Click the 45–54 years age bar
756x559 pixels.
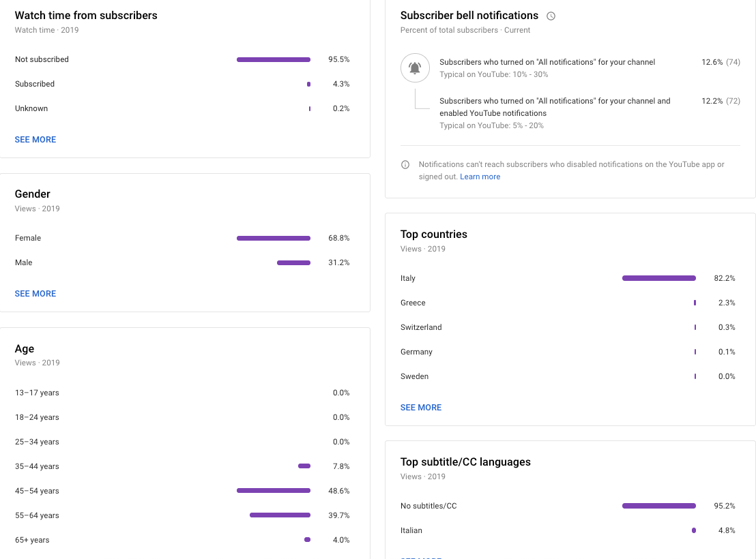(273, 491)
